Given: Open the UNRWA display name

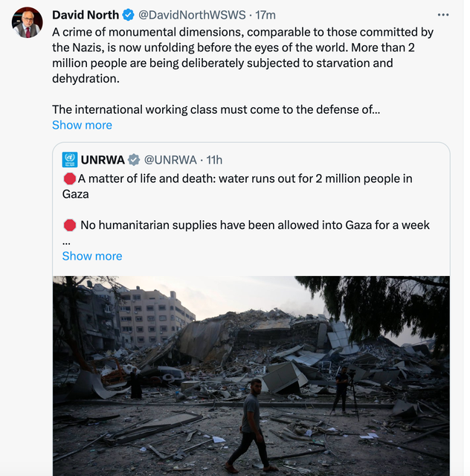Looking at the screenshot, I should [103, 160].
